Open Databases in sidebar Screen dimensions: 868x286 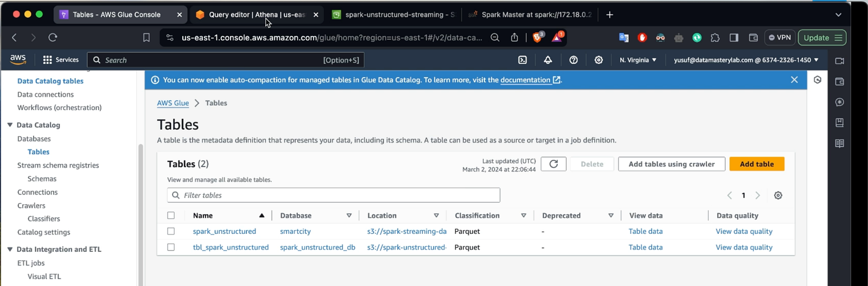coord(34,139)
